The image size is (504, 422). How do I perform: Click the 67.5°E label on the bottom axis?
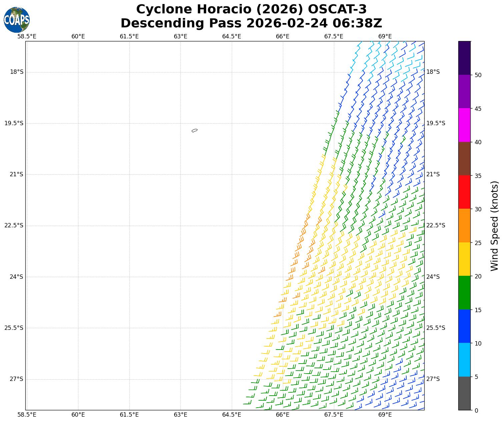pyautogui.click(x=334, y=415)
